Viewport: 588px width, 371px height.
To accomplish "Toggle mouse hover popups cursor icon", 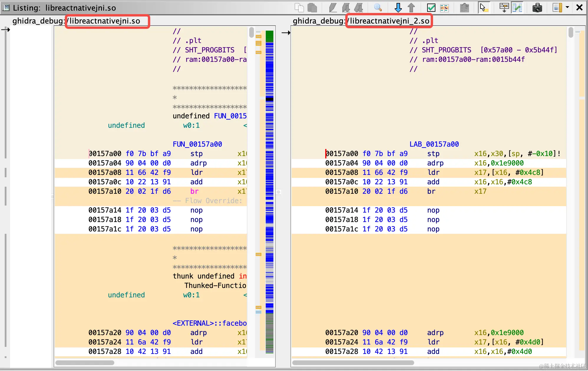I will pos(484,8).
